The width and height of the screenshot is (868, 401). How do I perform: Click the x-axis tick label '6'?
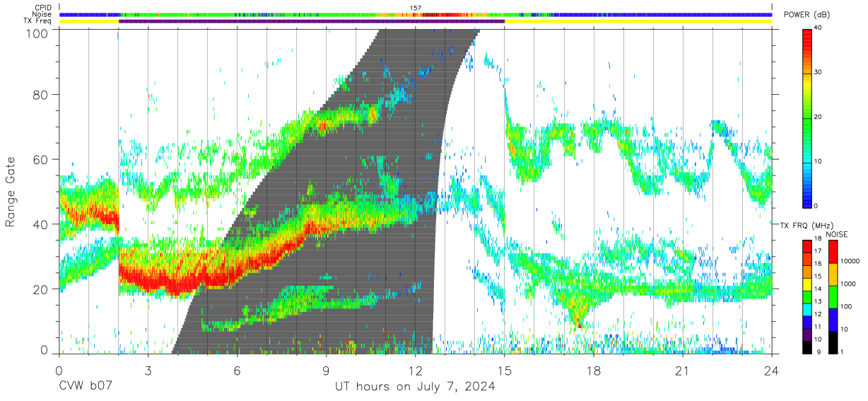tap(237, 371)
